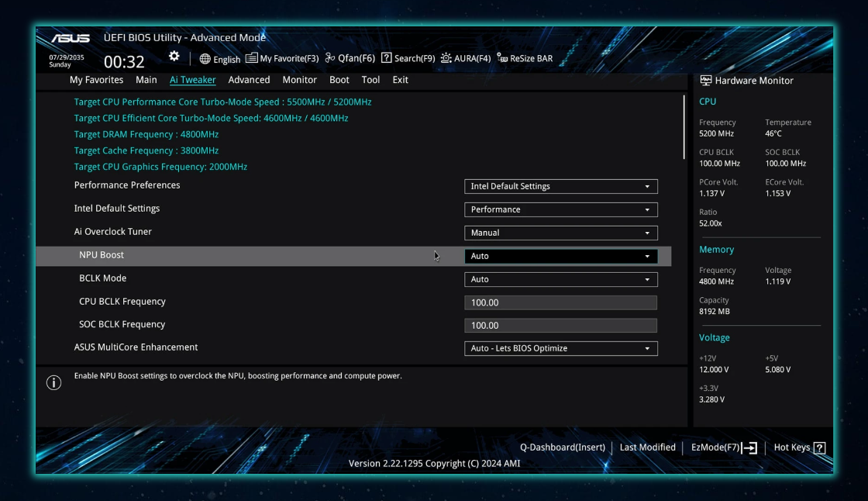Click the PCore Volt. value 1.137 V

pyautogui.click(x=712, y=193)
